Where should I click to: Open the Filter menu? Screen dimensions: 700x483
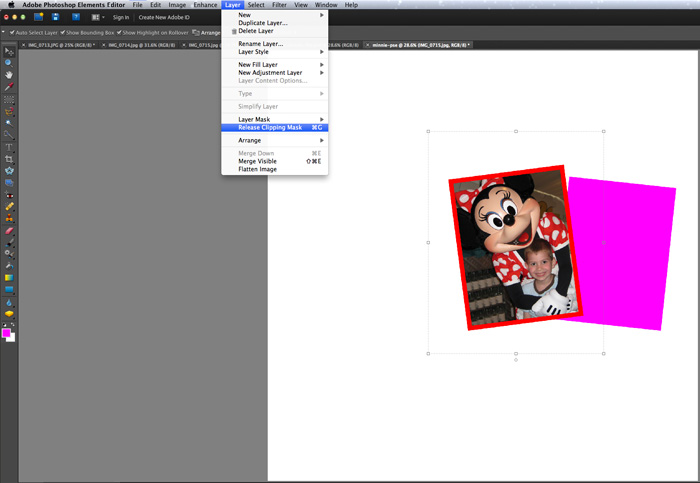coord(279,5)
